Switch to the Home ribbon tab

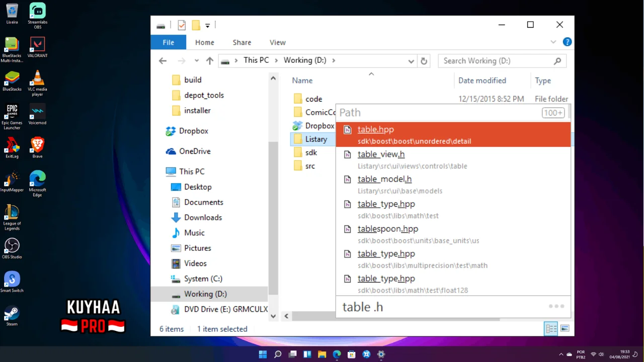[205, 42]
